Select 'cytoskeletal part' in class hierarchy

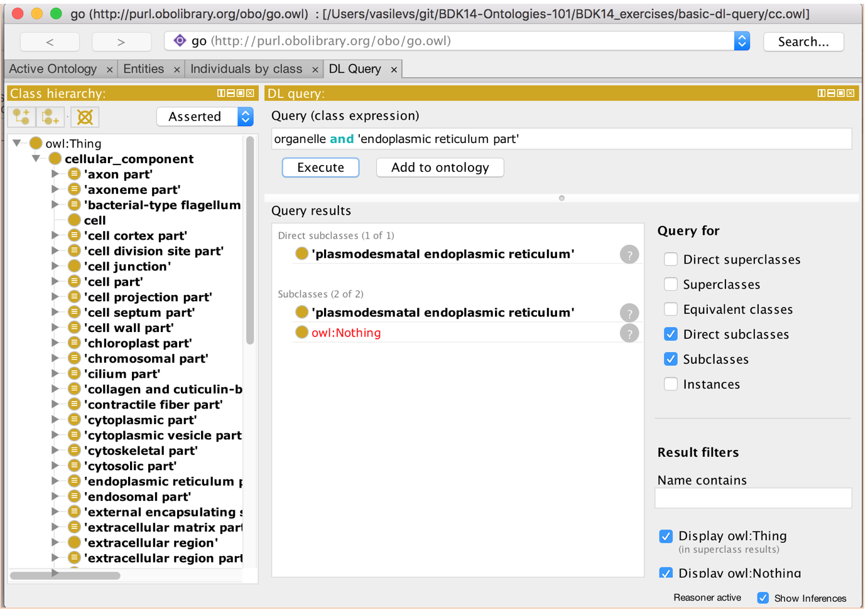point(141,451)
